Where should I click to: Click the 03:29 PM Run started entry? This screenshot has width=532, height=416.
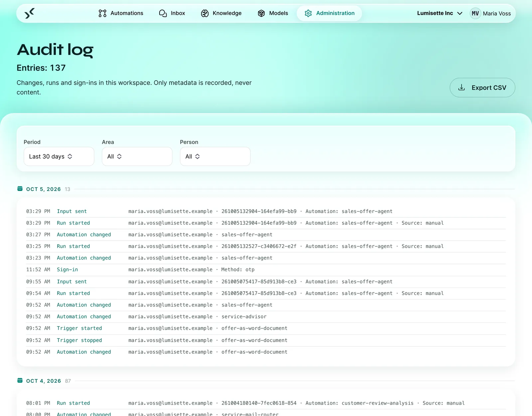266,223
